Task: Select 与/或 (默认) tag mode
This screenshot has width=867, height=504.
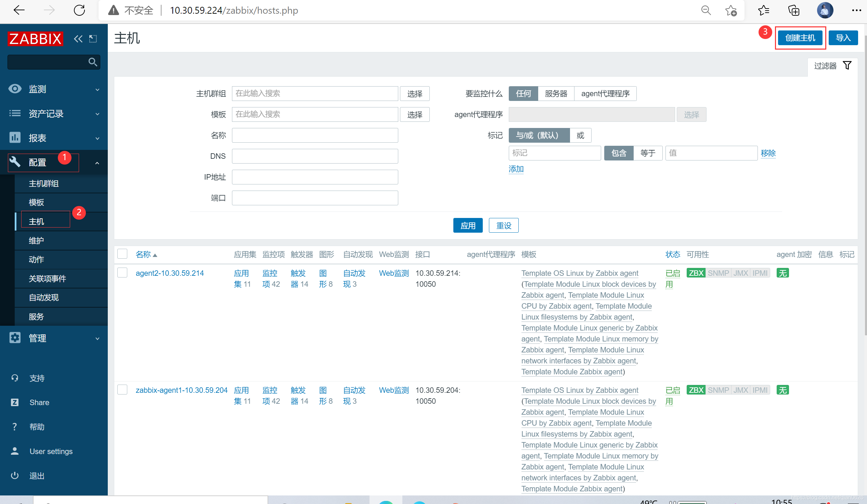Action: [x=539, y=135]
